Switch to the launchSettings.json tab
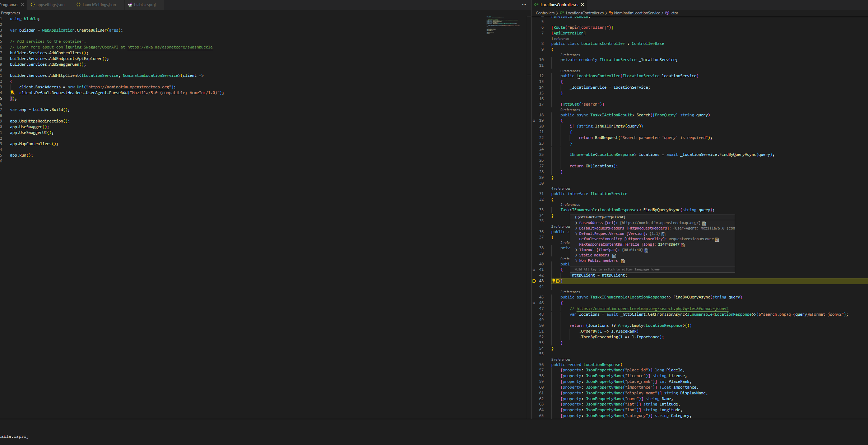Screen dimensions: 868x445 pos(99,5)
